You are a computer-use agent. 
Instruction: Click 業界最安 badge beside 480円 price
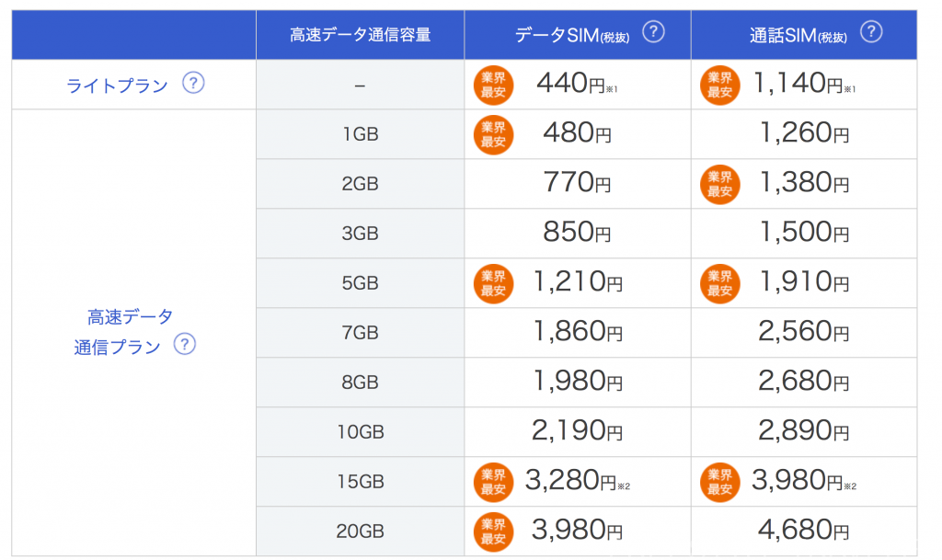coord(493,134)
